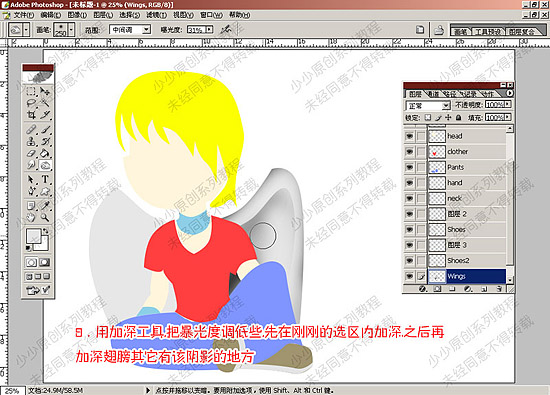Select the Crop tool
550x395 pixels.
[x=31, y=115]
